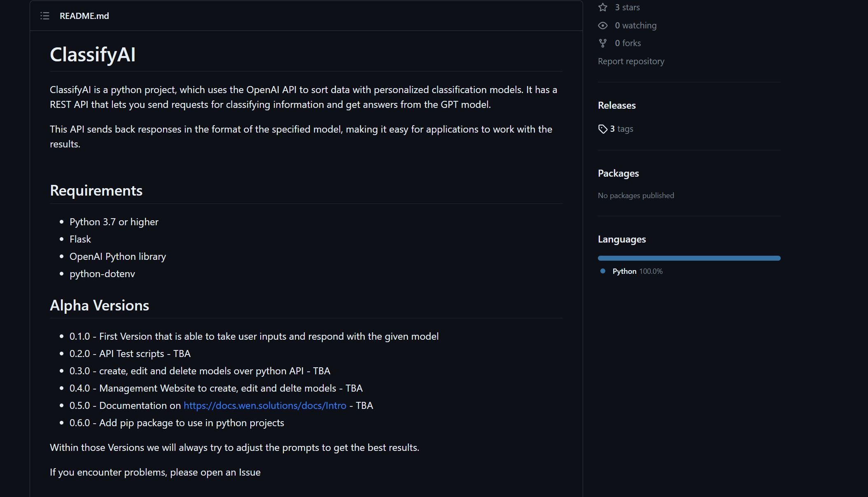
Task: Click the ClassifyAI main heading
Action: point(93,54)
